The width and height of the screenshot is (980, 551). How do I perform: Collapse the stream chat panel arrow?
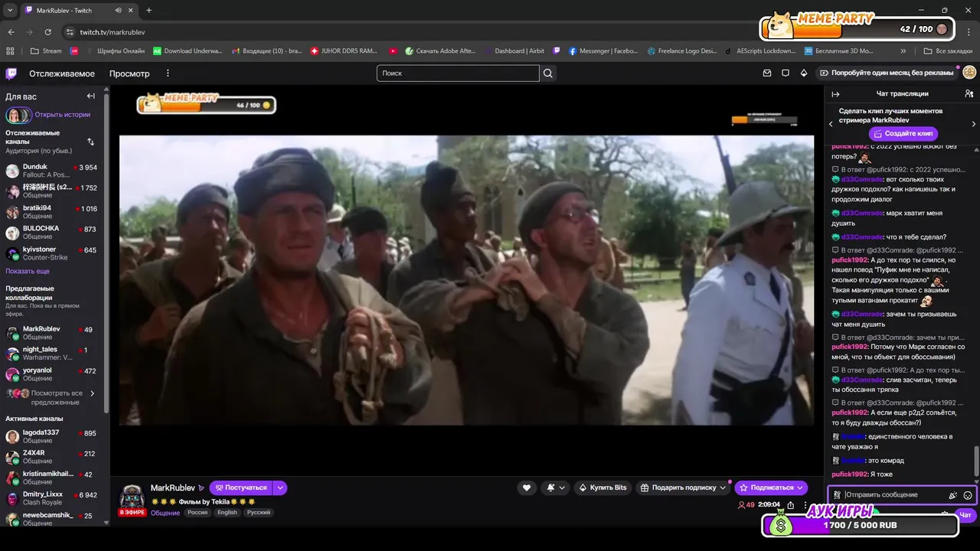click(835, 94)
